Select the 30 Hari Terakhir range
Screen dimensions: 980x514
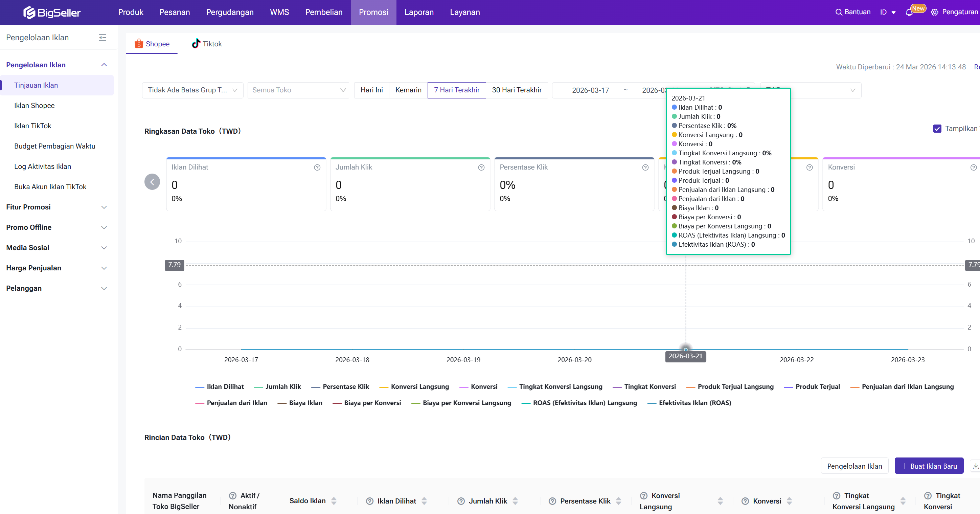point(517,90)
